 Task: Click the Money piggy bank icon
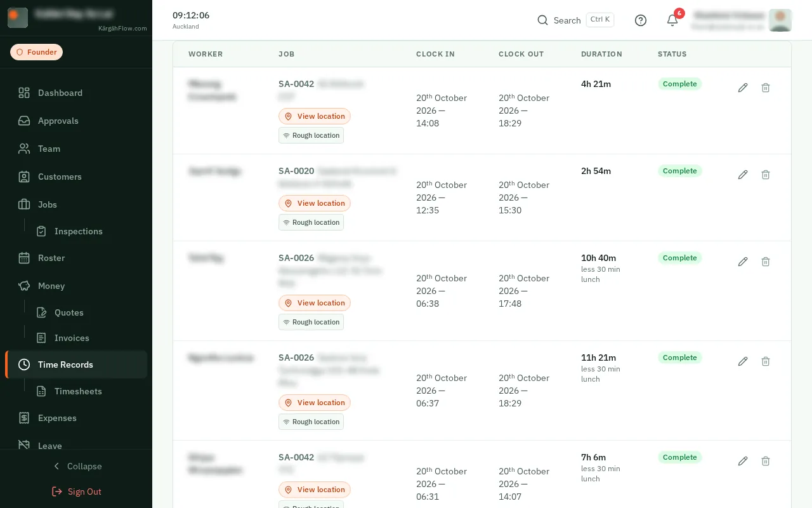pos(24,286)
